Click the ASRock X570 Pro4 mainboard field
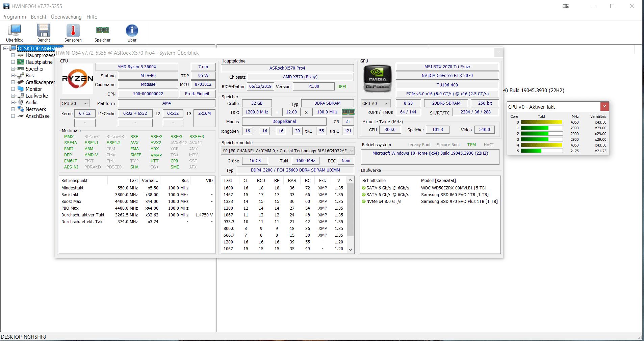The height and width of the screenshot is (341, 644). 287,68
